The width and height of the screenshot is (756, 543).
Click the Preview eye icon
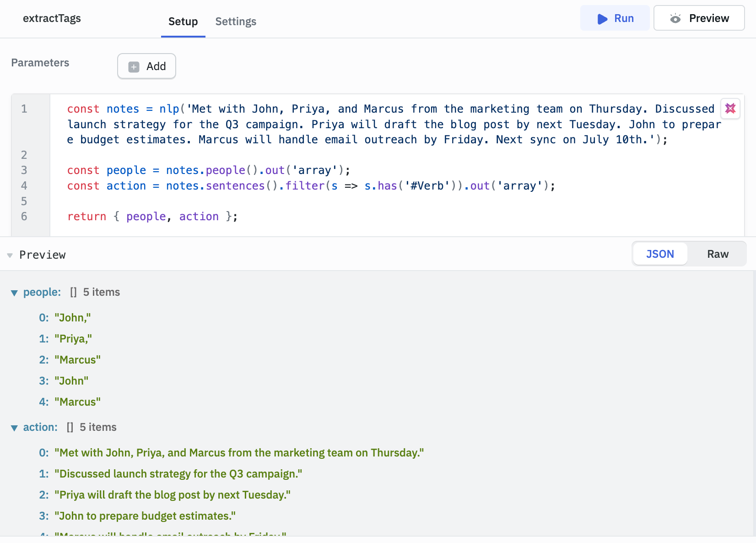[x=675, y=19]
